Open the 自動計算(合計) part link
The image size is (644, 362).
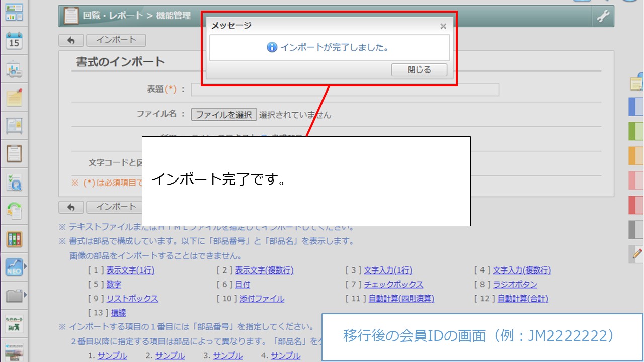click(523, 299)
